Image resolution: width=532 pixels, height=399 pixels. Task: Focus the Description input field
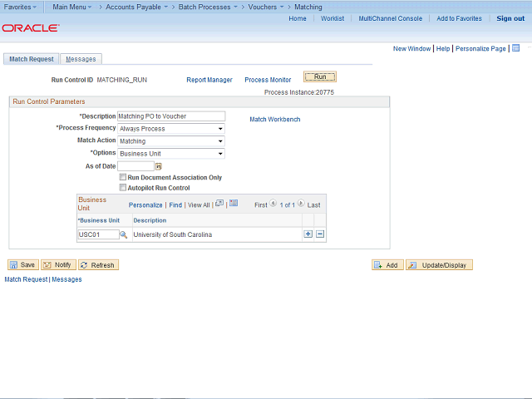point(171,116)
